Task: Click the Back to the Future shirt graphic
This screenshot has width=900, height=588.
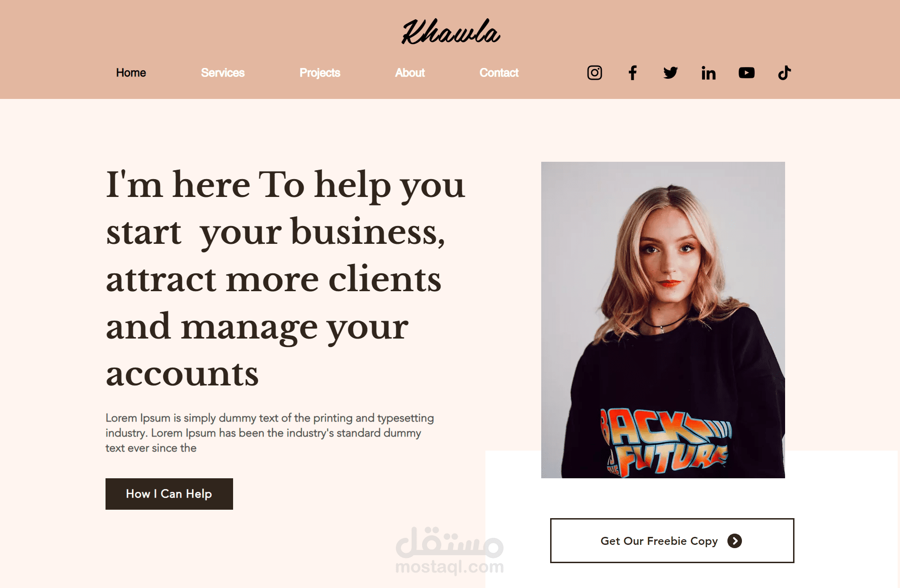Action: (666, 442)
